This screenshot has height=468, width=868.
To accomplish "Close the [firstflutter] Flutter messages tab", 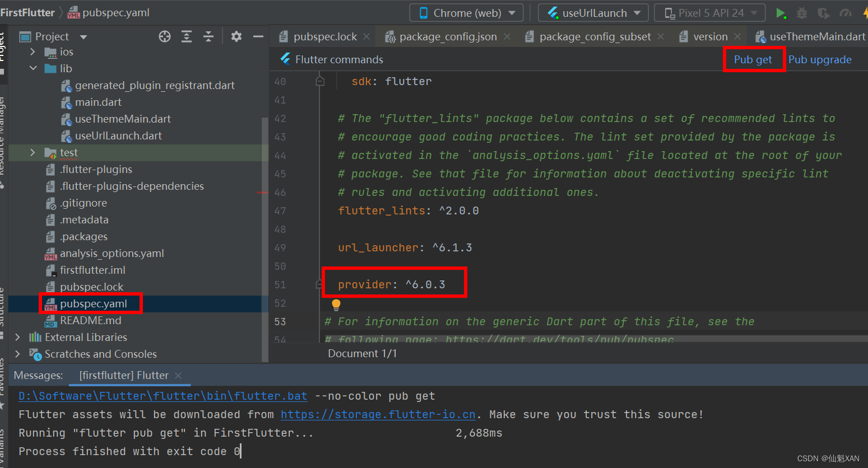I will [x=178, y=375].
